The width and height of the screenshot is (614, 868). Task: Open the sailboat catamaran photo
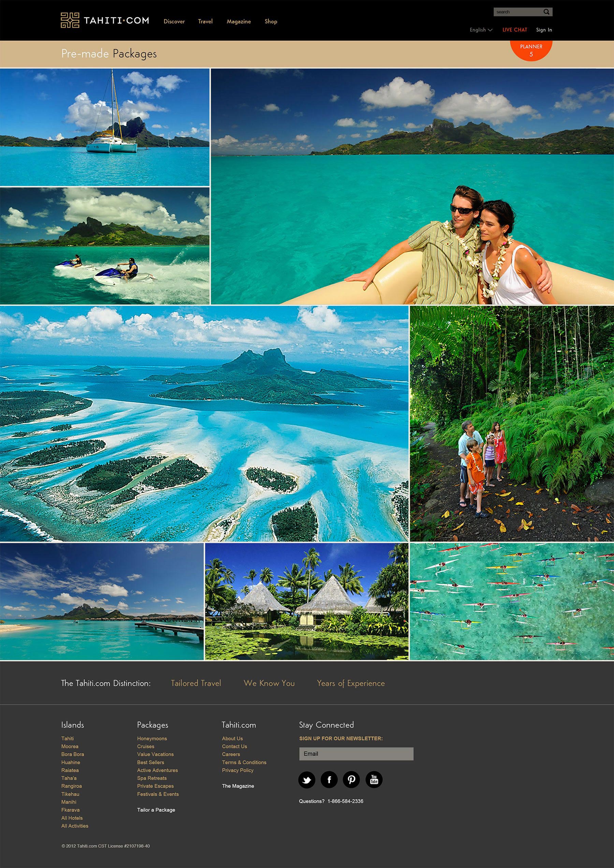(x=105, y=127)
